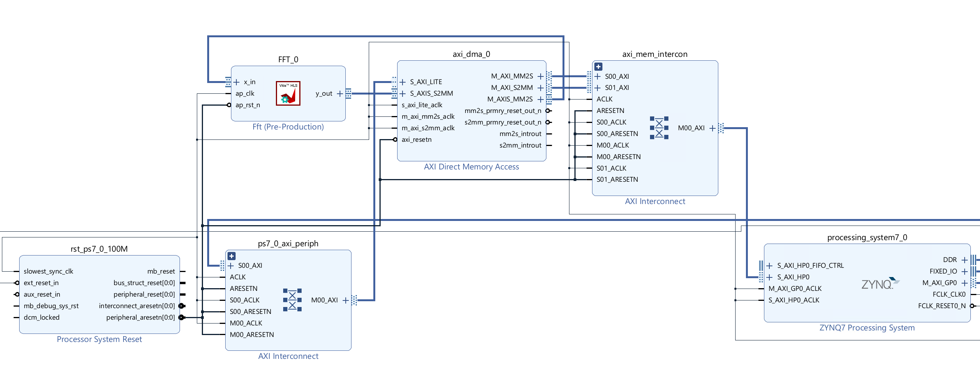Expand S00_AXI on axi_mem_intercon
Screen dimensions: 980x375
pos(597,76)
